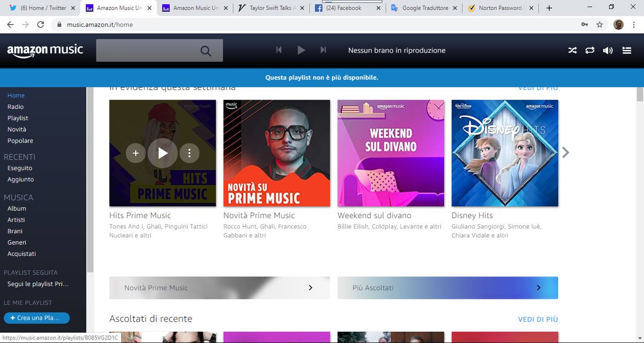Screen dimensions: 644x343
Task: Open the Novità Prime Music banner
Action: (x=219, y=288)
